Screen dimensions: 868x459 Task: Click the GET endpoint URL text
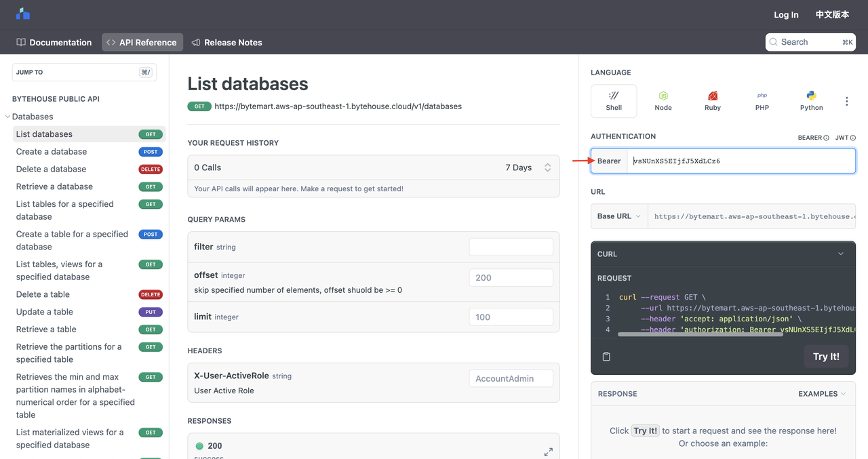[338, 106]
